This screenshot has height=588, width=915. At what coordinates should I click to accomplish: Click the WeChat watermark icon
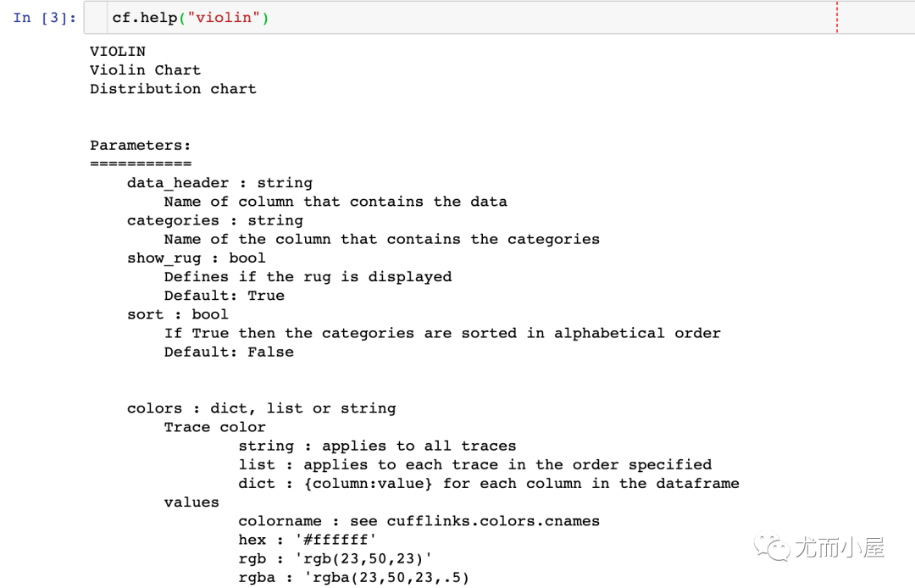click(x=772, y=546)
